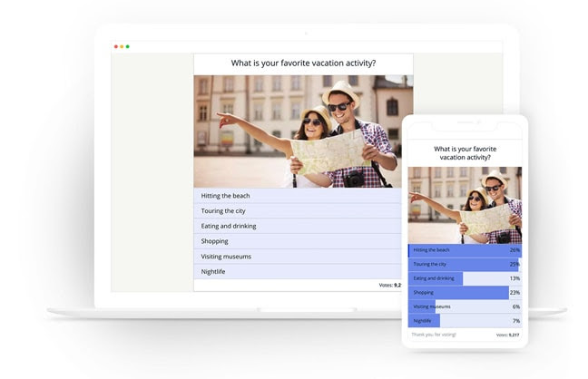Tap the 'Thank you for voting!' message on the phone
This screenshot has height=379, width=588.
[433, 335]
